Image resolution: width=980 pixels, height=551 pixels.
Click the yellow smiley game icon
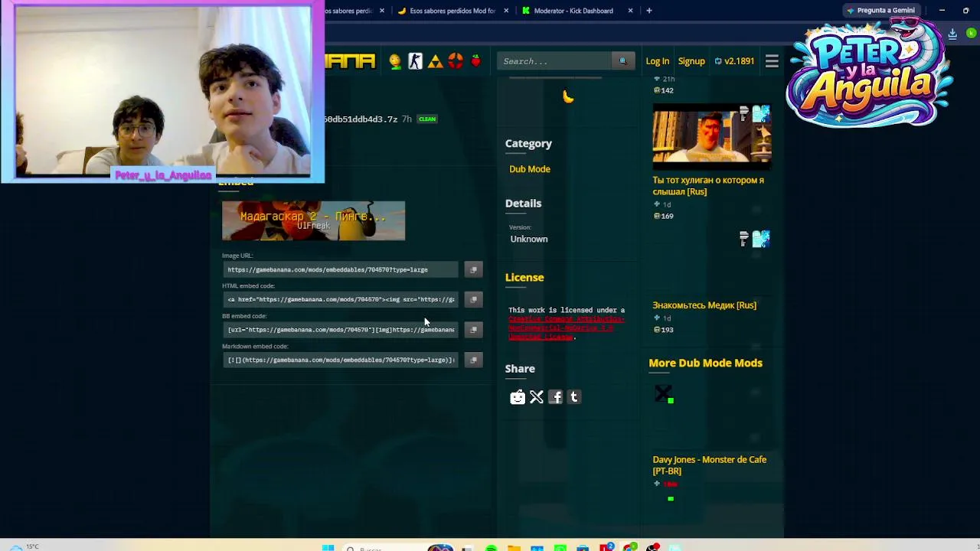coord(395,61)
